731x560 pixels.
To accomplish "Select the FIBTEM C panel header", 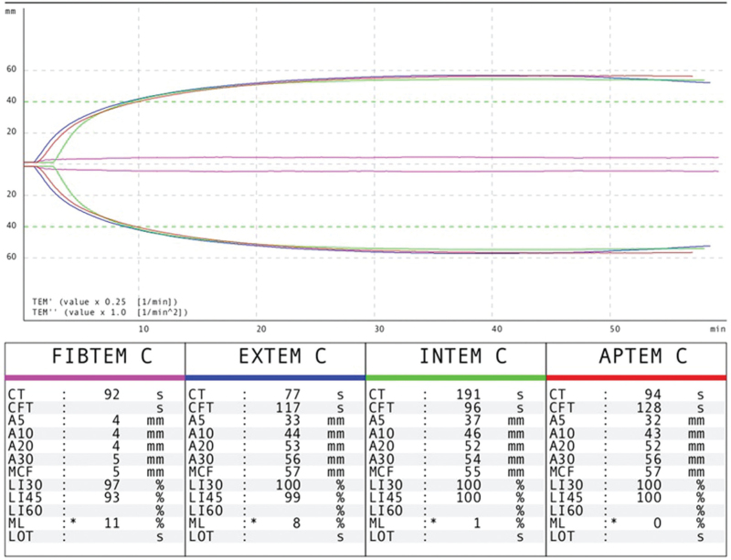I will coord(94,357).
